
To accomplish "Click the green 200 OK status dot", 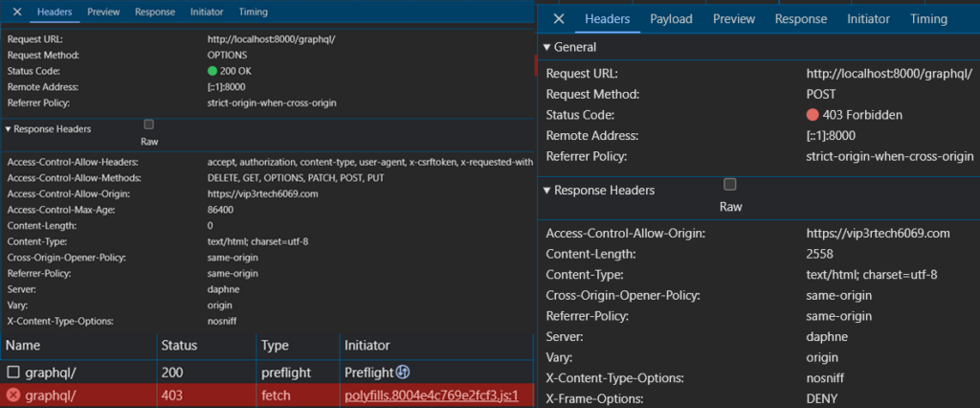I will (x=212, y=71).
